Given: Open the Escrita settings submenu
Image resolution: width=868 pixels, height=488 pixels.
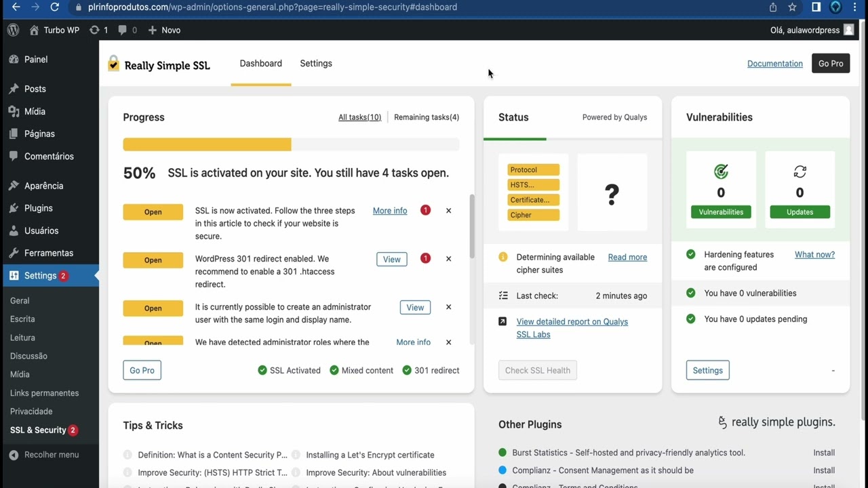Looking at the screenshot, I should click(22, 319).
